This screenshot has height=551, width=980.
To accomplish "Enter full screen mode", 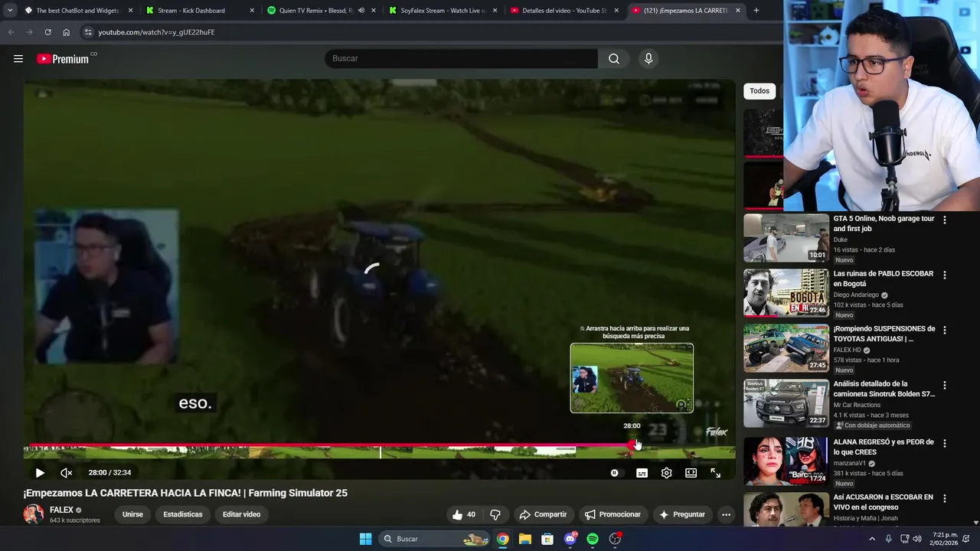I will (x=715, y=473).
